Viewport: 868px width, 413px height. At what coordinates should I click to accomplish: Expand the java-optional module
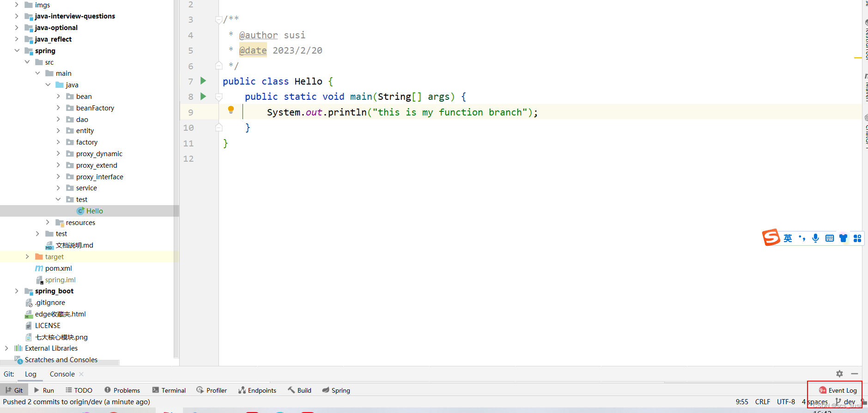[17, 28]
